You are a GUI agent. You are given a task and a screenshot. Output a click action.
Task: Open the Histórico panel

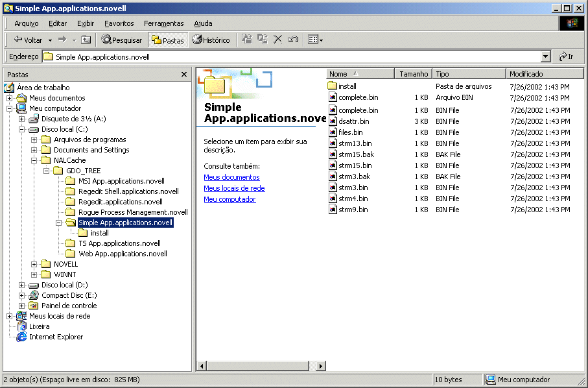pos(211,40)
